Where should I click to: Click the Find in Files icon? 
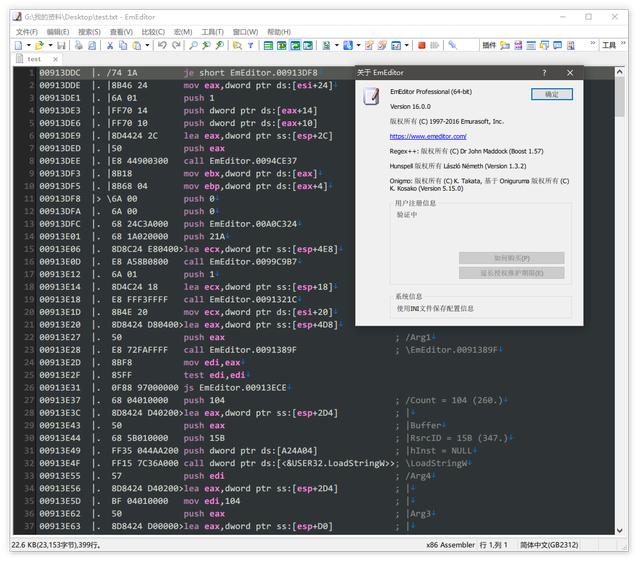(x=237, y=45)
